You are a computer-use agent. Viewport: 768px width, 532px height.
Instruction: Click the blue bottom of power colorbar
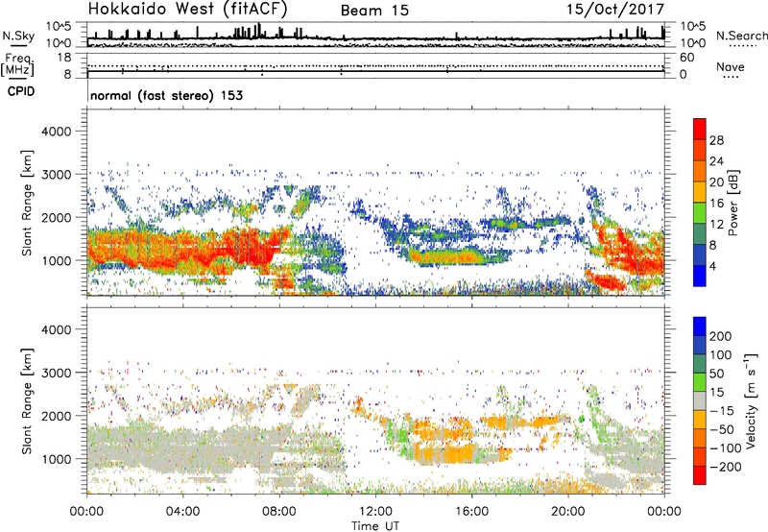point(700,276)
